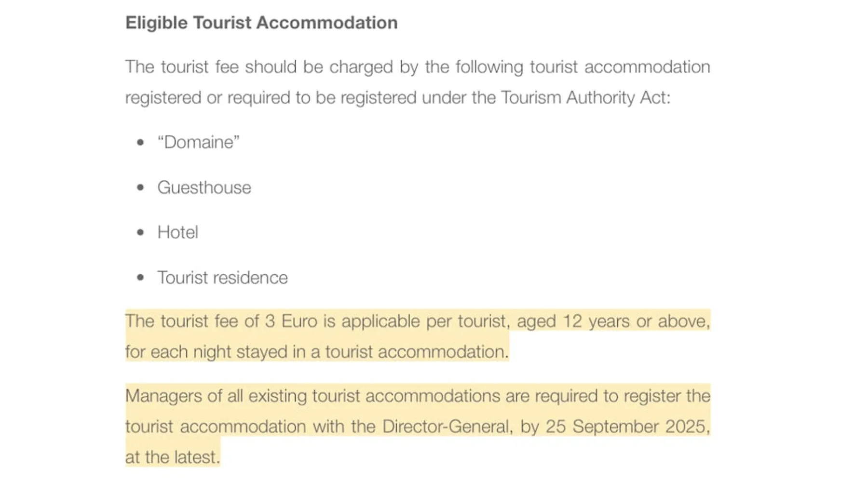The height and width of the screenshot is (482, 868).
Task: Click the highlighted "at the latest." text
Action: click(x=172, y=457)
